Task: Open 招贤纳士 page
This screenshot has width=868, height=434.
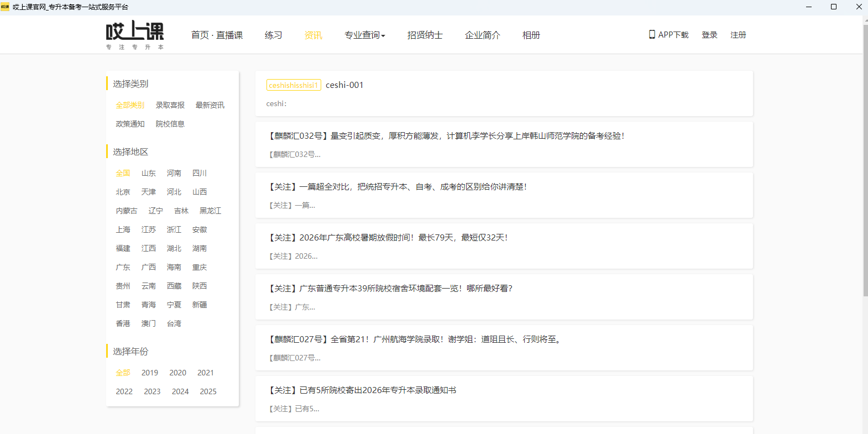Action: click(425, 35)
